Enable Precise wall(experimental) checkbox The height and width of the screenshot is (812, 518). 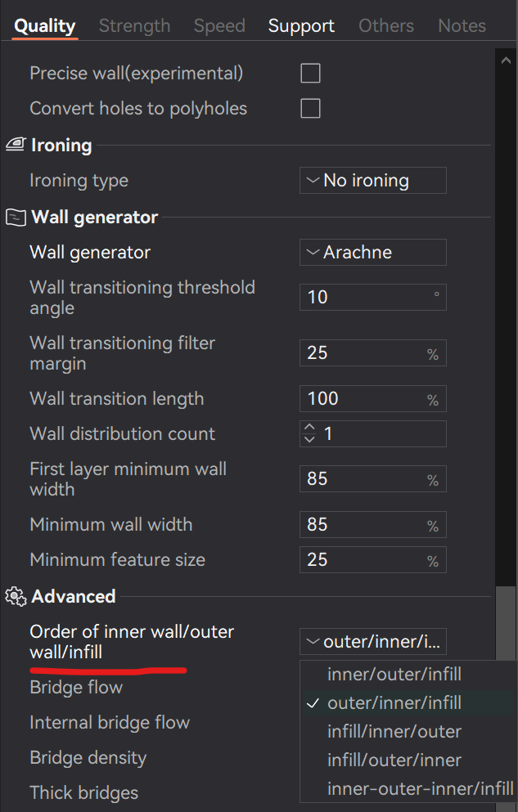pyautogui.click(x=310, y=74)
